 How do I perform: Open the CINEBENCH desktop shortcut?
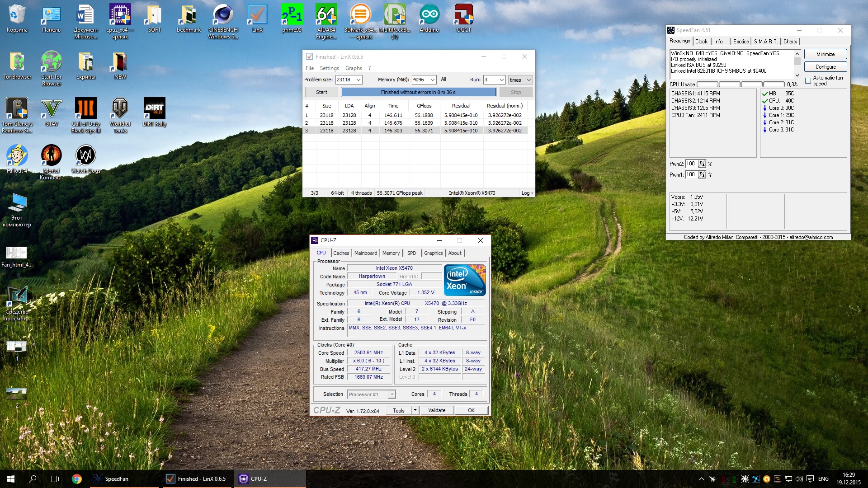223,16
